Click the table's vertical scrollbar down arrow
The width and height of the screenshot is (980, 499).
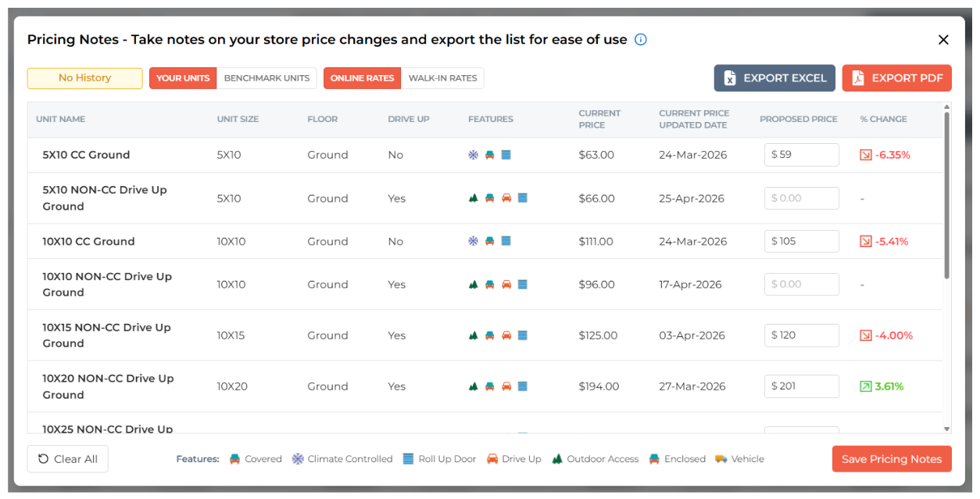(946, 429)
